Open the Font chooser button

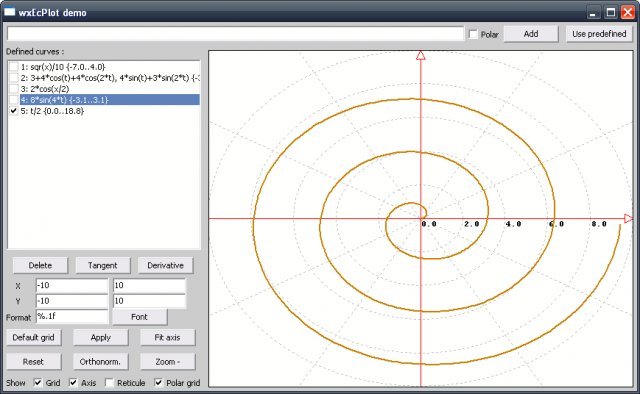coord(140,317)
